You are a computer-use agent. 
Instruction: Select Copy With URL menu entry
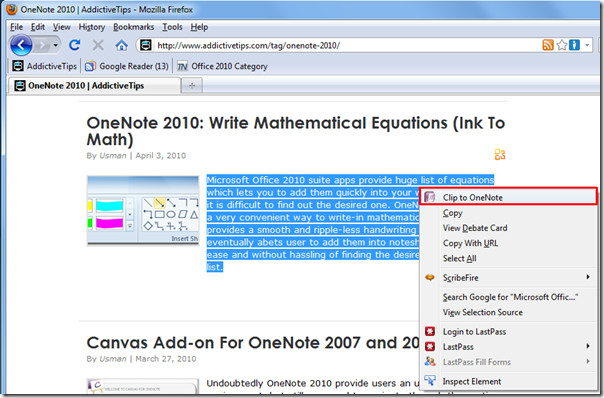click(508, 244)
